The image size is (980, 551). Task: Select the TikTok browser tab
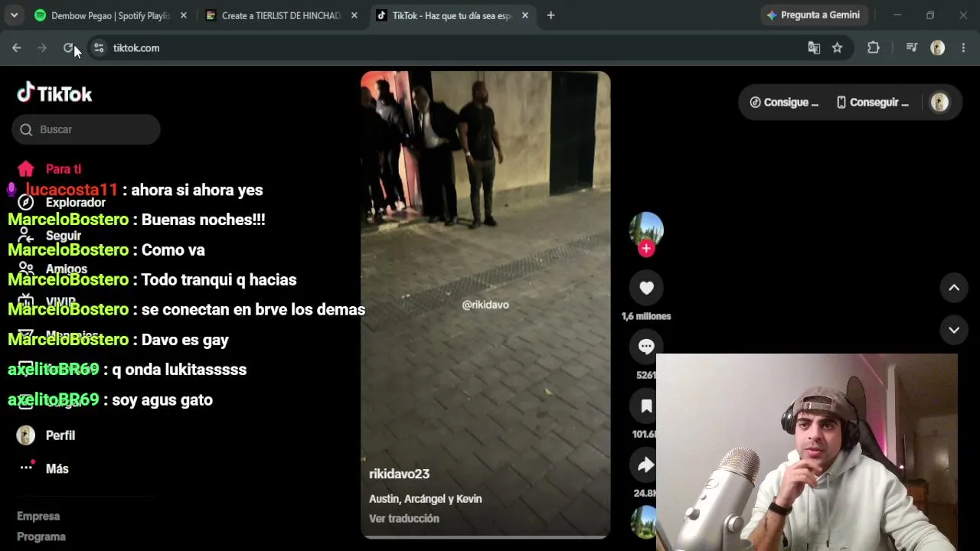452,15
